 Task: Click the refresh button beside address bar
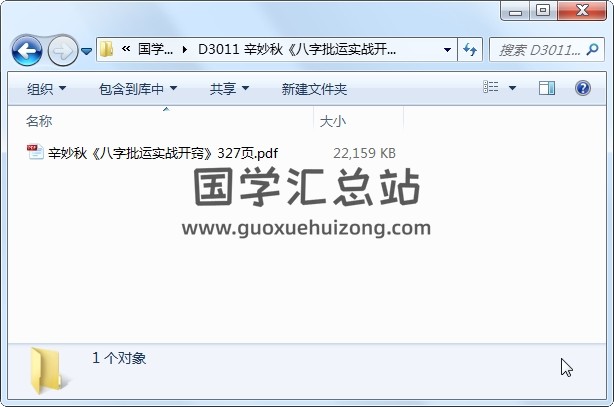[x=470, y=50]
